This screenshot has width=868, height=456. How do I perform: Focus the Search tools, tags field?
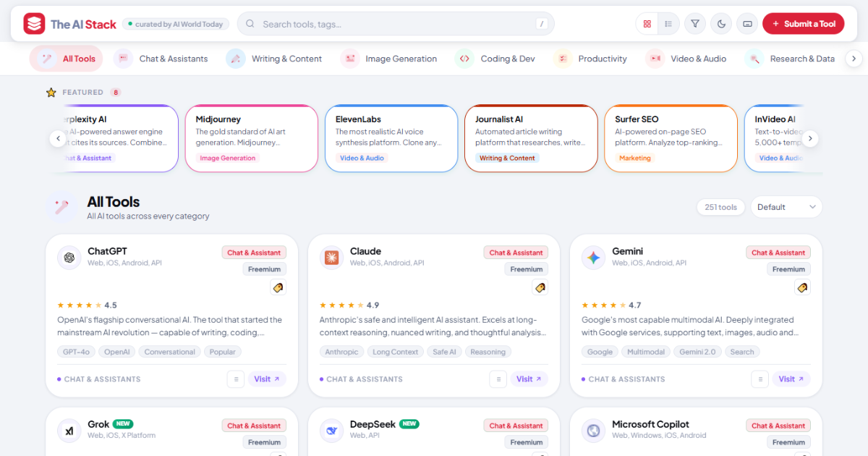click(x=396, y=24)
